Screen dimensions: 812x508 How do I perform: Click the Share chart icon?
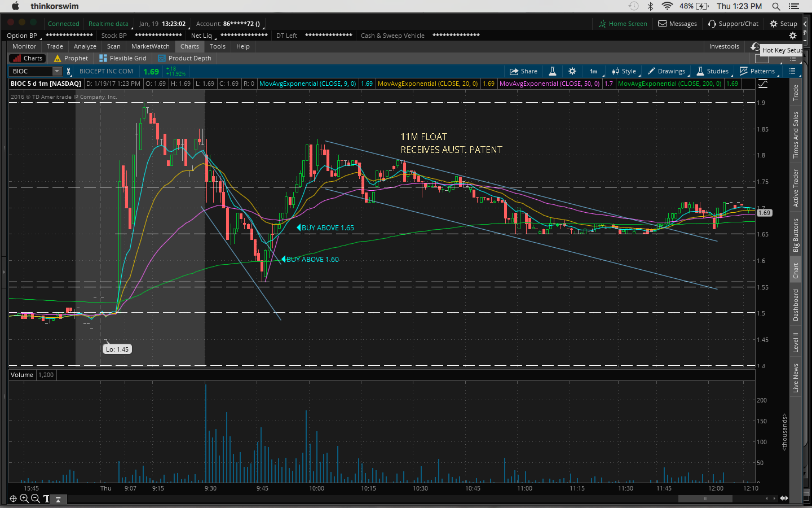[523, 71]
